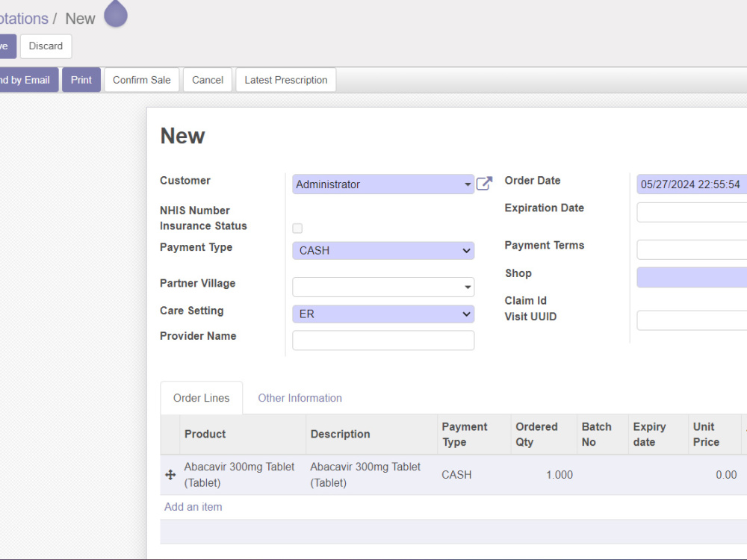Click inside the Provider Name field
The image size is (747, 560).
click(x=382, y=340)
